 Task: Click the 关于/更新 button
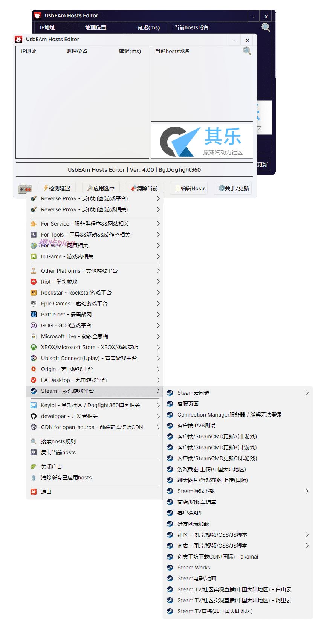click(233, 188)
